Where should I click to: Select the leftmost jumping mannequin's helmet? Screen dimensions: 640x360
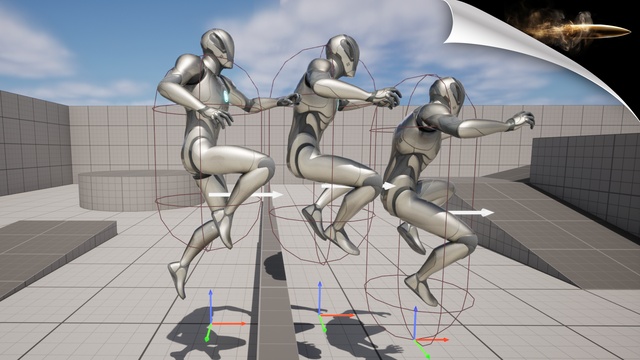pyautogui.click(x=218, y=48)
